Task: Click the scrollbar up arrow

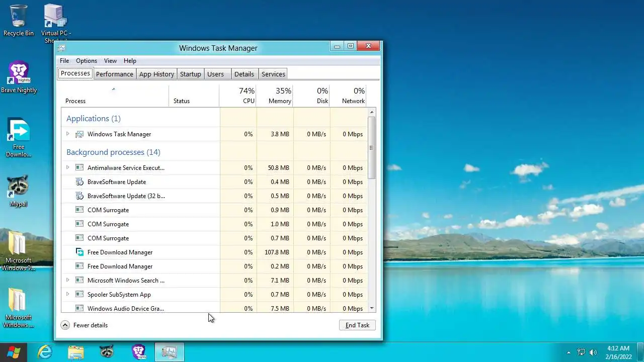Action: click(x=372, y=112)
